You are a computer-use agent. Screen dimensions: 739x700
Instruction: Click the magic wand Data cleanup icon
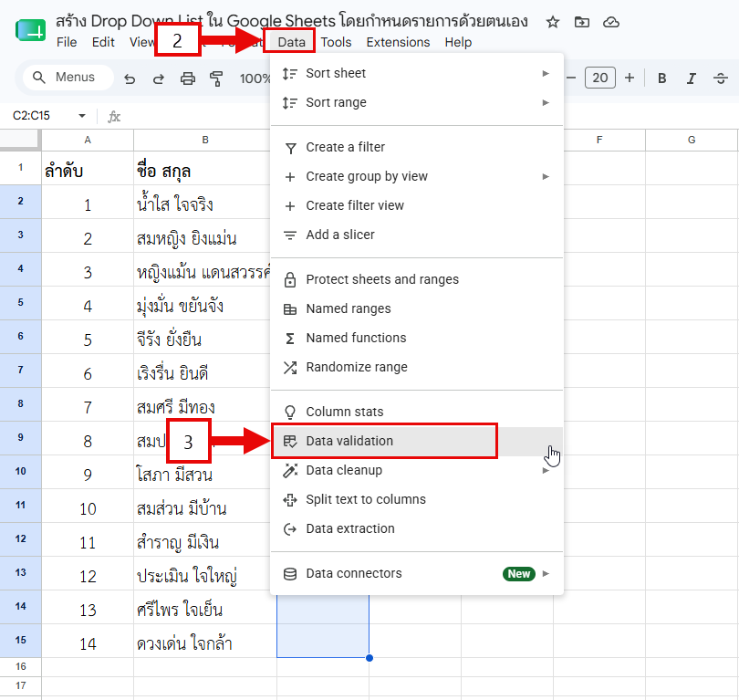(x=290, y=470)
